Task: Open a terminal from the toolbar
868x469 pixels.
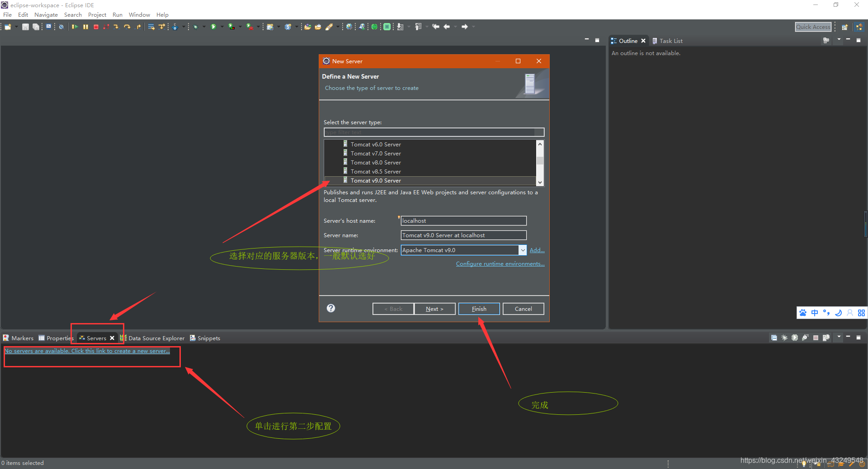Action: tap(48, 27)
